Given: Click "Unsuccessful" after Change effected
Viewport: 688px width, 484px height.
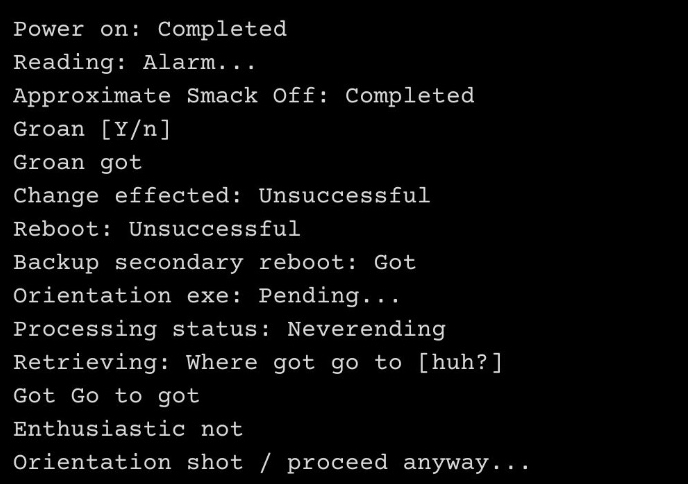Looking at the screenshot, I should click(344, 195).
